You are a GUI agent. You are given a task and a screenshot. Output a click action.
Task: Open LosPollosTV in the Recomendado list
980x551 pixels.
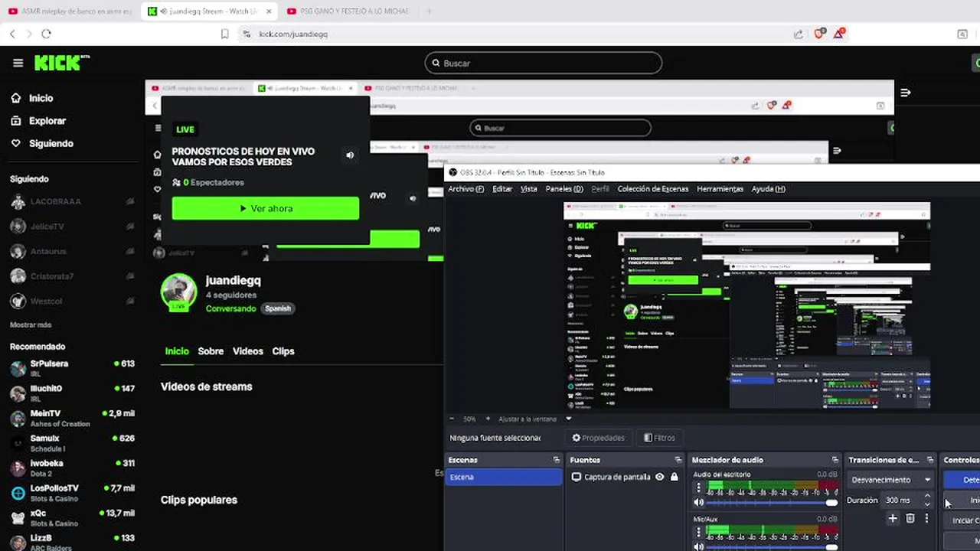[72, 493]
